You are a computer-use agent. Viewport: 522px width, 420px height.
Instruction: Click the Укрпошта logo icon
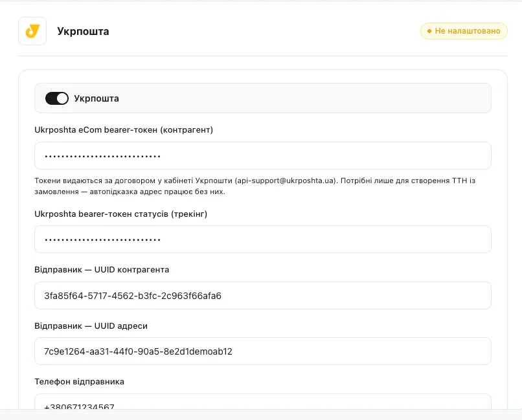click(x=32, y=31)
